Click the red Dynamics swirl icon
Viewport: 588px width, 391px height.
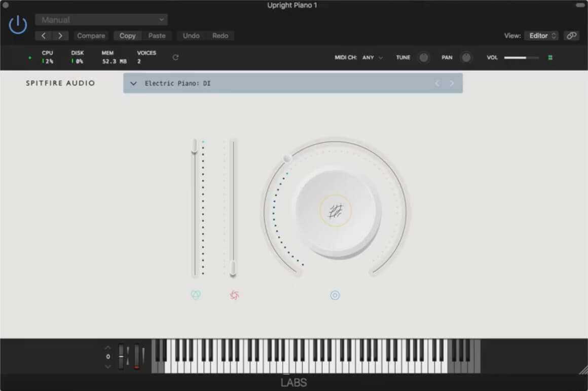point(234,295)
